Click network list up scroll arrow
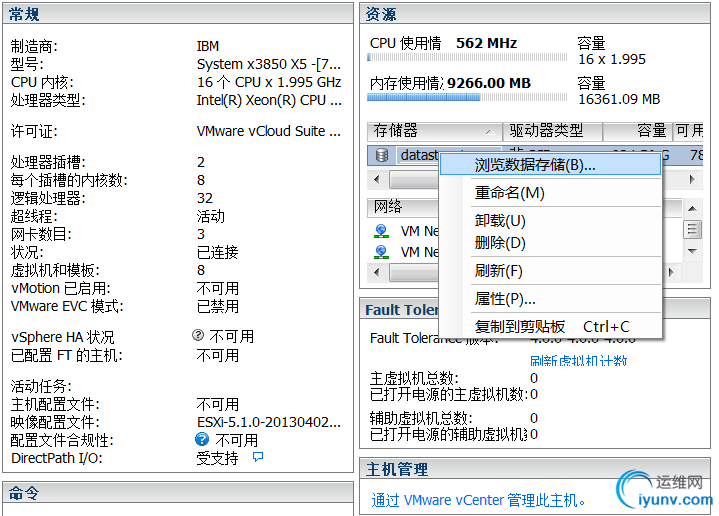719x516 pixels. click(x=692, y=209)
